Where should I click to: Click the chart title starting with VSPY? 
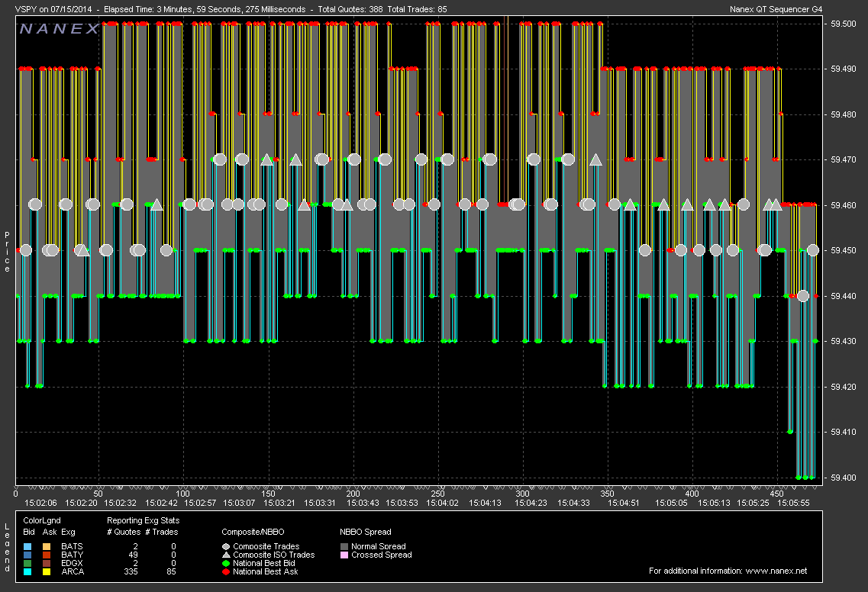pyautogui.click(x=231, y=9)
